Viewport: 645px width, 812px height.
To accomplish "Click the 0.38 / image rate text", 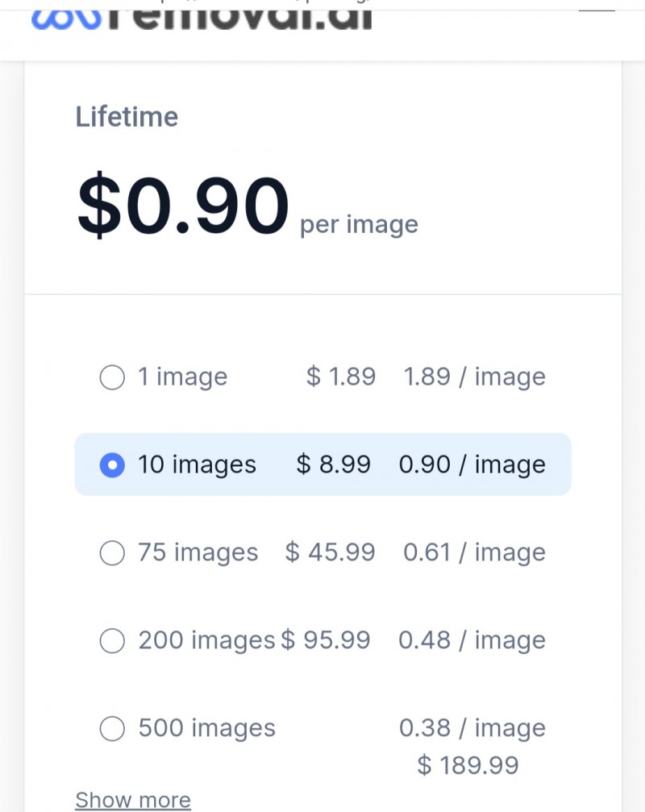I will 472,729.
